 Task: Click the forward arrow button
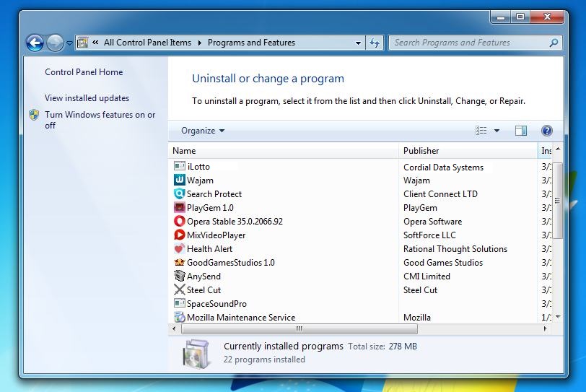(55, 43)
